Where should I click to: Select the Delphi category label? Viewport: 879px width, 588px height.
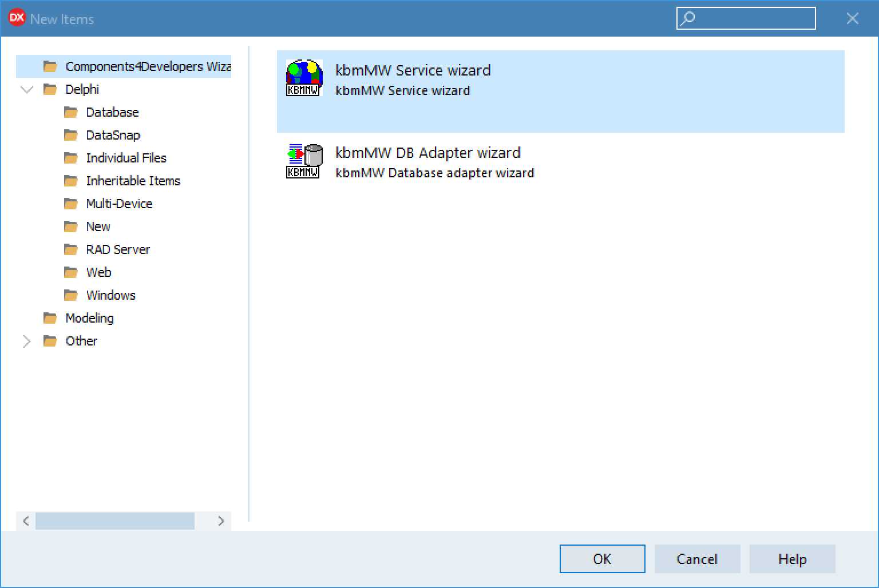[82, 89]
